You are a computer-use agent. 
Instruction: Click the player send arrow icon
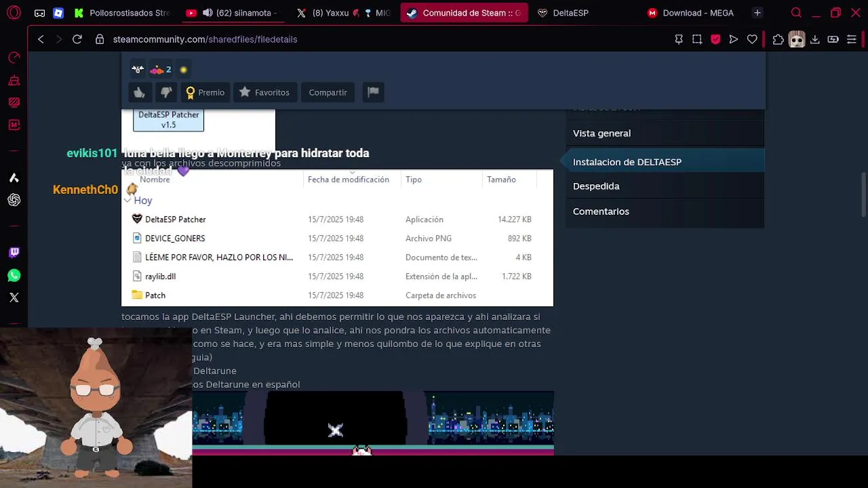734,39
